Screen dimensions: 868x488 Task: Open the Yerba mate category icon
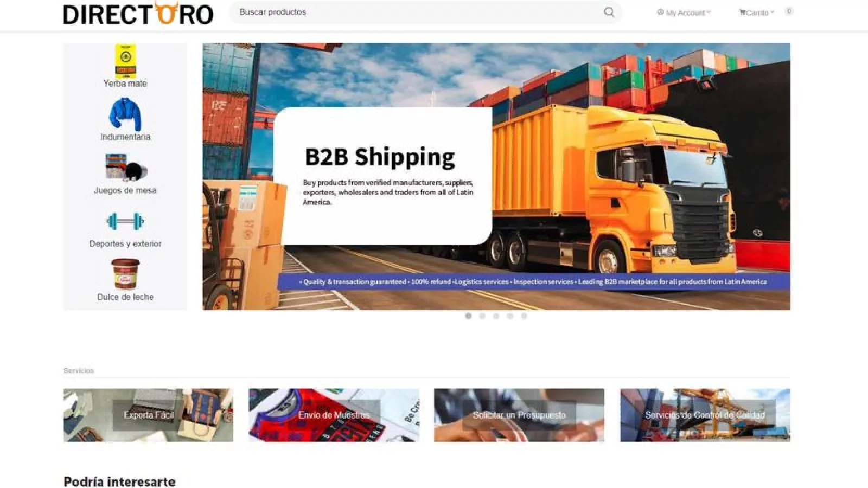pos(125,61)
